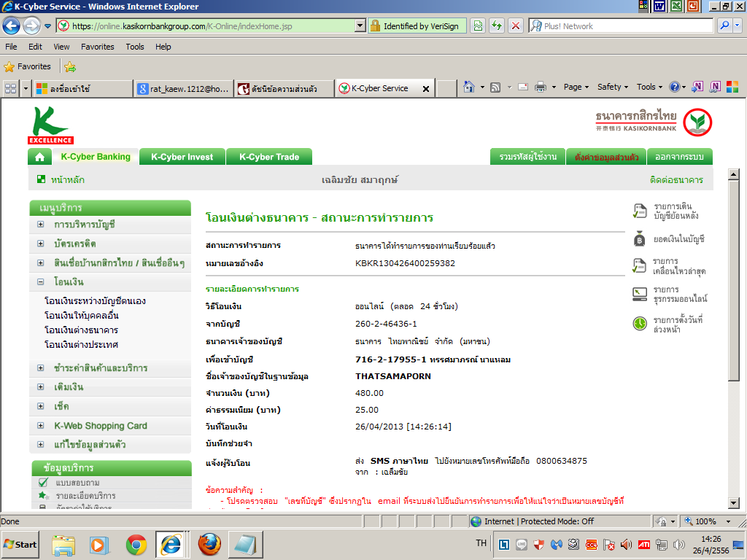
Task: Open the Favorites star button
Action: pos(27,66)
